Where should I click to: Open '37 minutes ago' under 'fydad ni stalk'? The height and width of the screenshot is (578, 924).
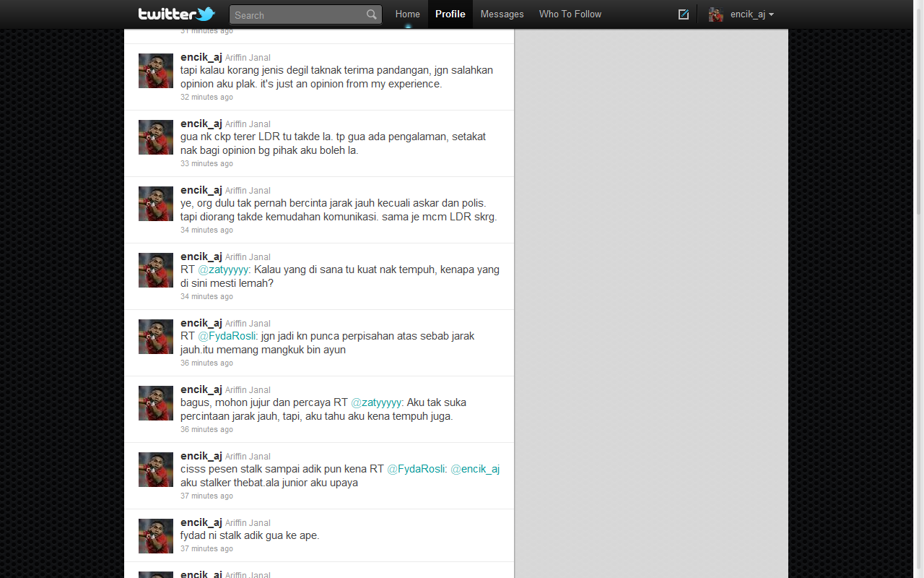click(206, 548)
